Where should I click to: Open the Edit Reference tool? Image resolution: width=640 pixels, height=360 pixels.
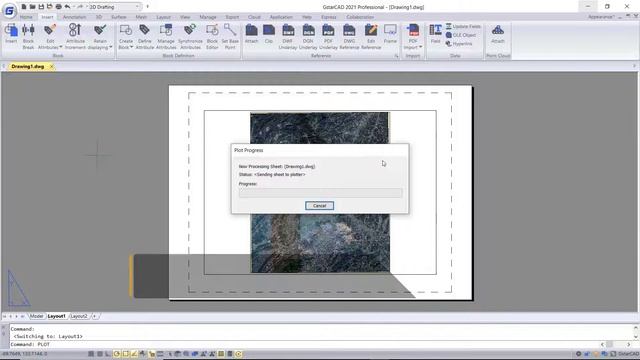[371, 36]
